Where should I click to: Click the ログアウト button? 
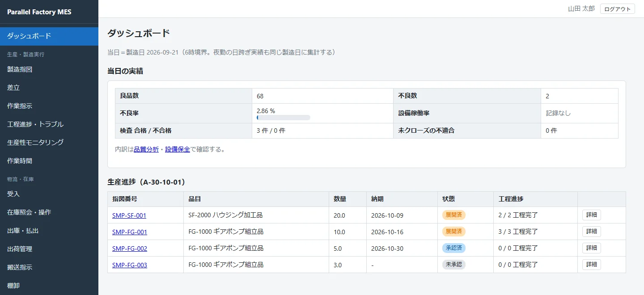click(x=617, y=9)
